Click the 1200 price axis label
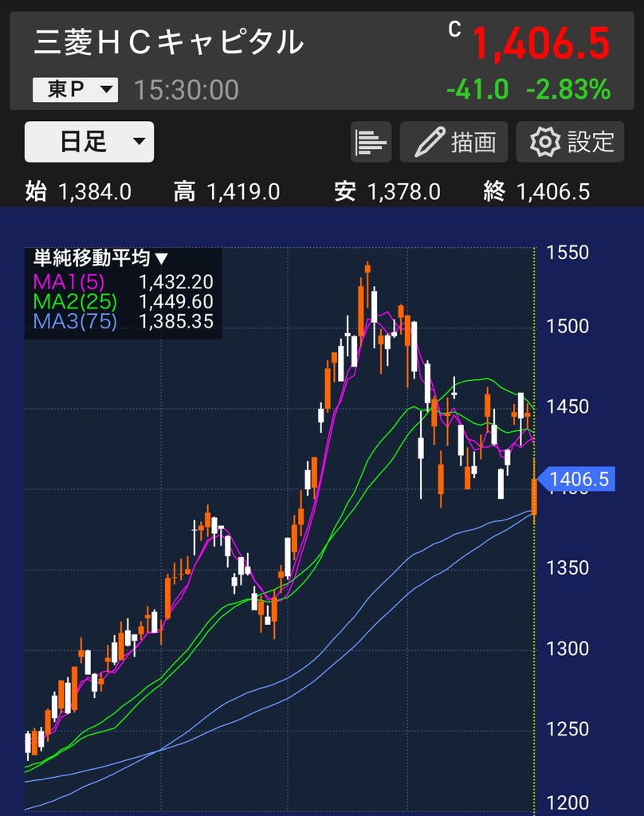The width and height of the screenshot is (644, 816). coord(567,803)
